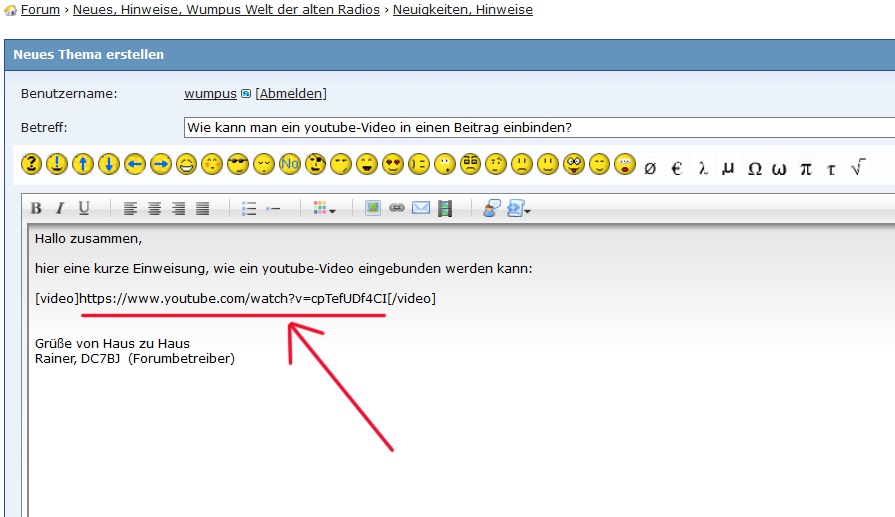Open the last toolbar dropdown on the right

(519, 208)
